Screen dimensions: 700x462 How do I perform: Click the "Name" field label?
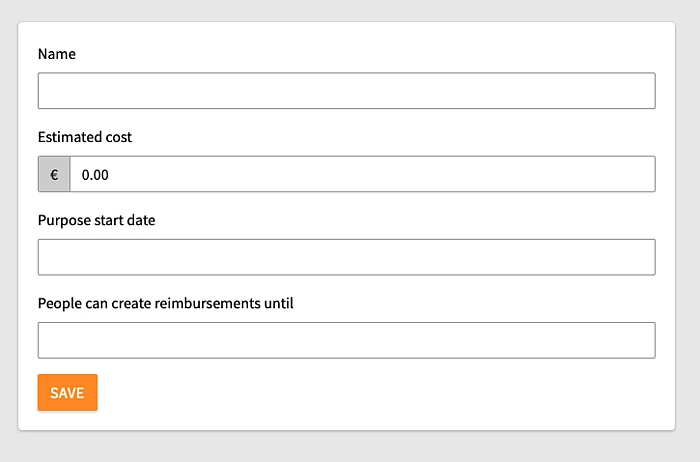(x=57, y=54)
